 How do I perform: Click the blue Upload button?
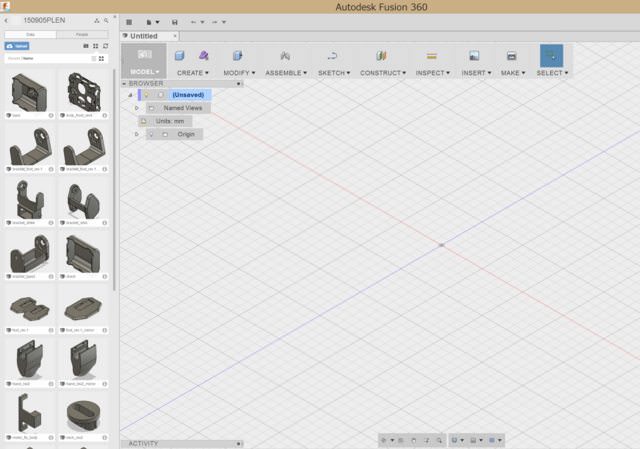(17, 46)
